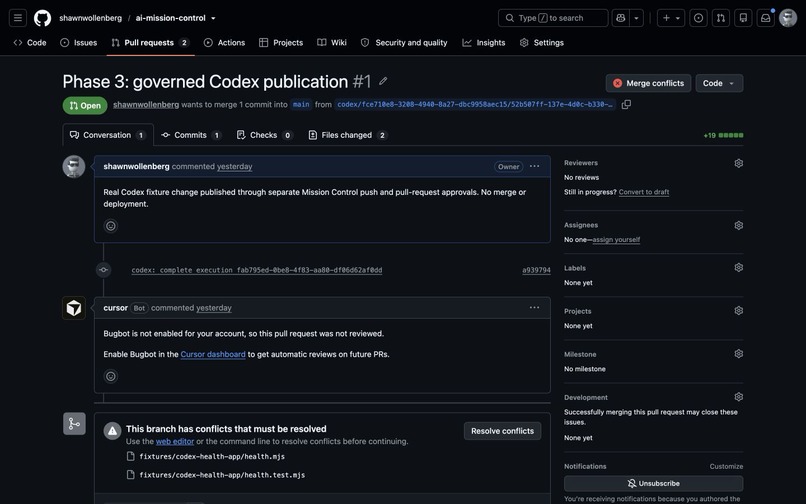Open the Pull requests shortcut icon in header
This screenshot has width=806, height=504.
(x=721, y=18)
